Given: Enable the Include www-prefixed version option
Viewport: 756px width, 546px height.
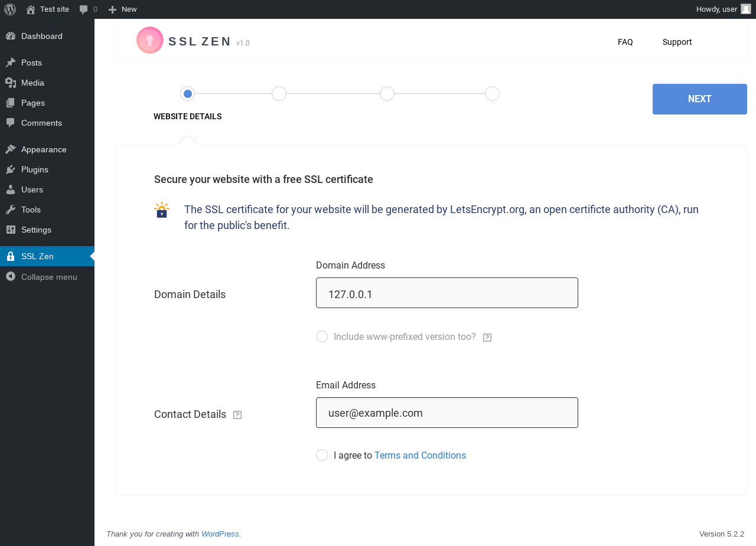Looking at the screenshot, I should 322,336.
